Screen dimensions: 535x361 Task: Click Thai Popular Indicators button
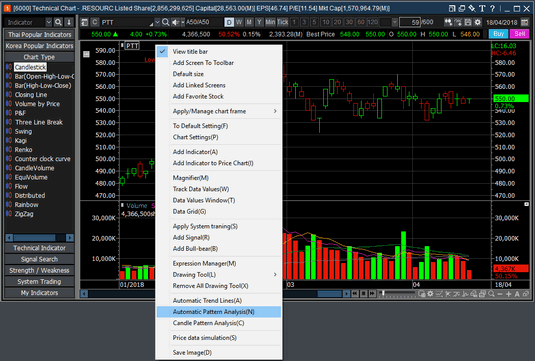point(40,35)
